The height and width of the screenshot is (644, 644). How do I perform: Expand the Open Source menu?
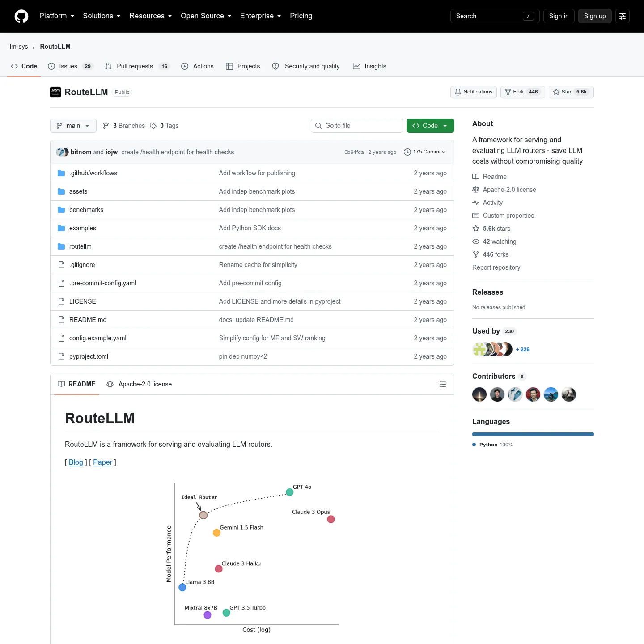pos(206,16)
